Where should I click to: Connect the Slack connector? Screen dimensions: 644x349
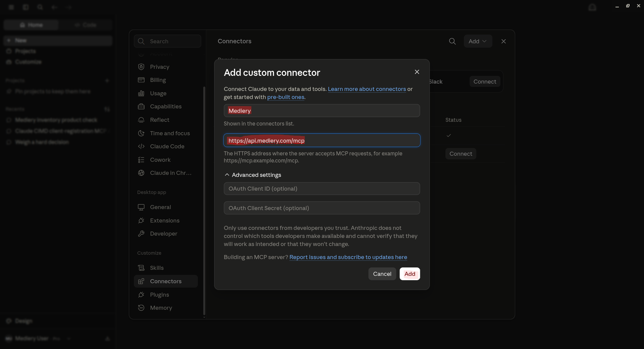(x=485, y=82)
